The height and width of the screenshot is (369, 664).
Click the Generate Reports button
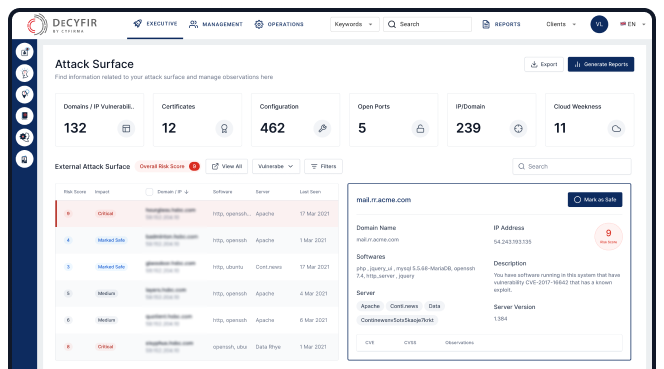601,64
